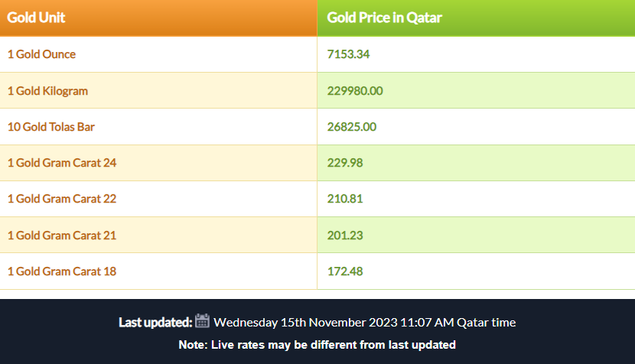The image size is (635, 364).
Task: Click the 229.98 carat 24 price
Action: pyautogui.click(x=345, y=163)
